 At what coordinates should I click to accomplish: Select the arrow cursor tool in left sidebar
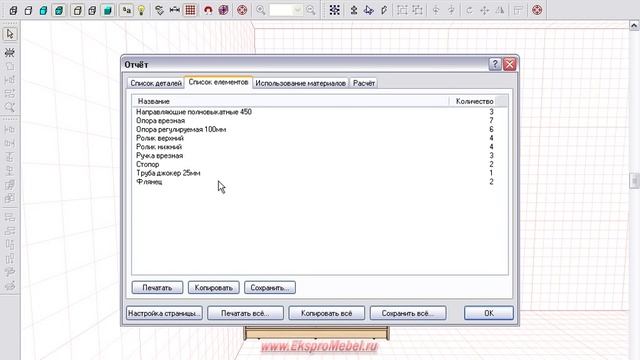click(x=10, y=34)
